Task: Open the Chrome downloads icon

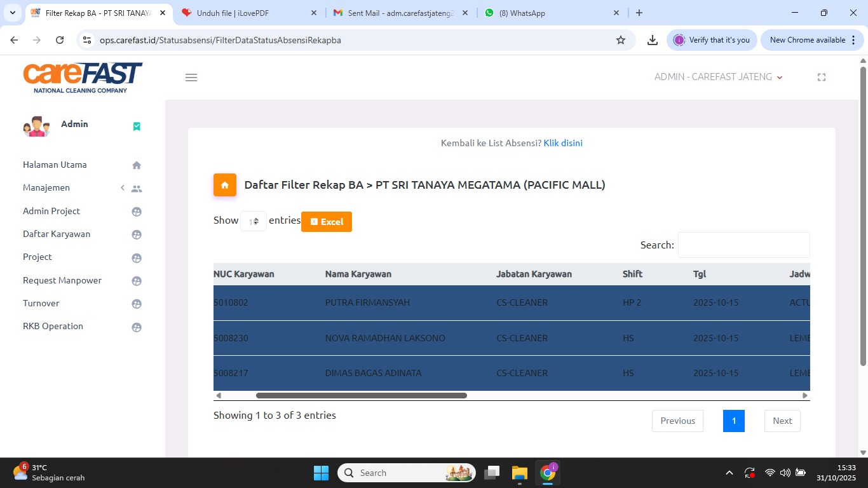Action: tap(652, 40)
